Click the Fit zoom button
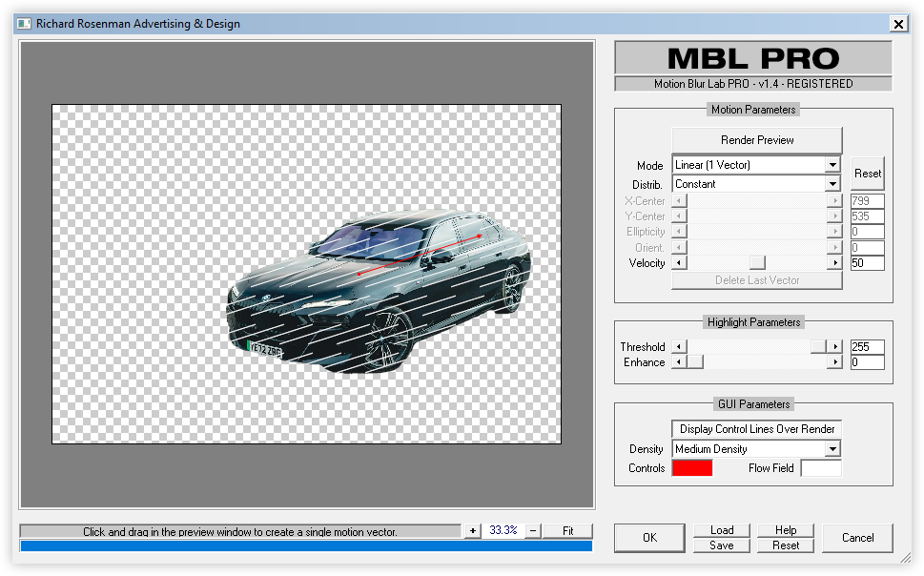Image resolution: width=924 pixels, height=576 pixels. 567,531
